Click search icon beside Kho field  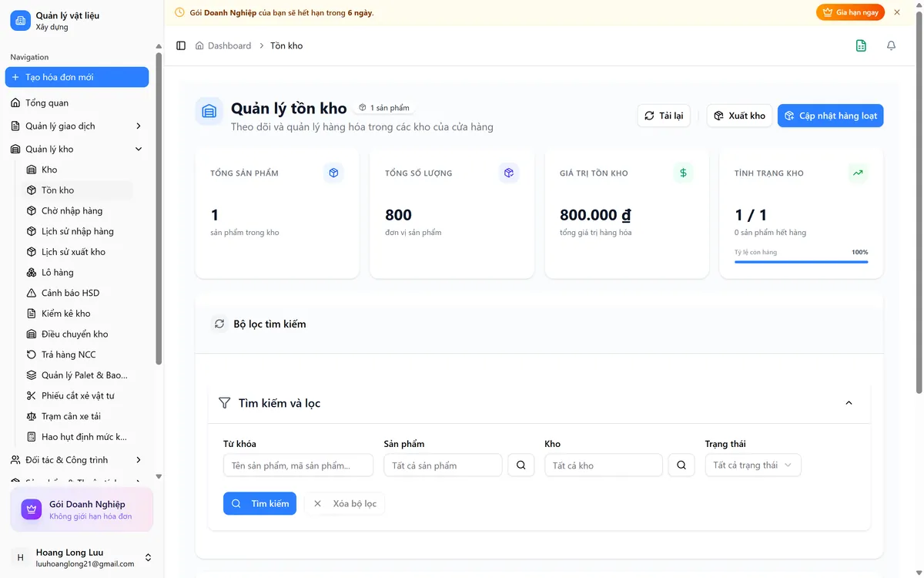[681, 465]
